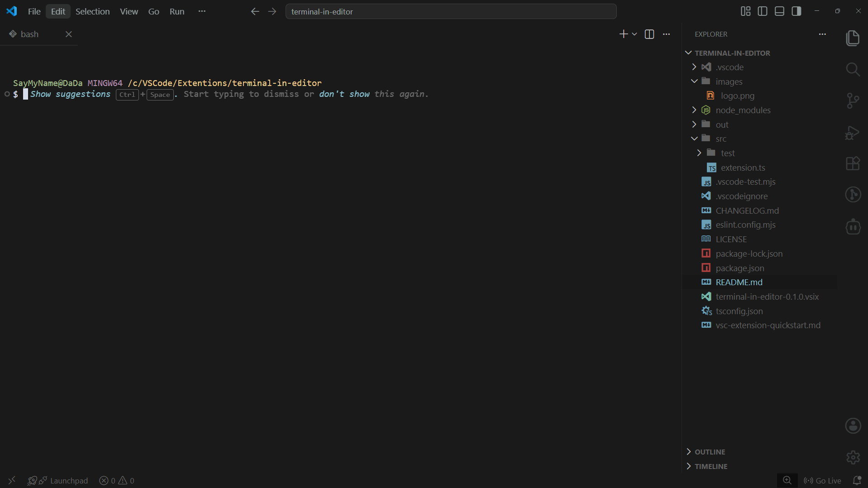The image size is (868, 488).
Task: Show errors and warnings count in status bar
Action: pos(117,480)
